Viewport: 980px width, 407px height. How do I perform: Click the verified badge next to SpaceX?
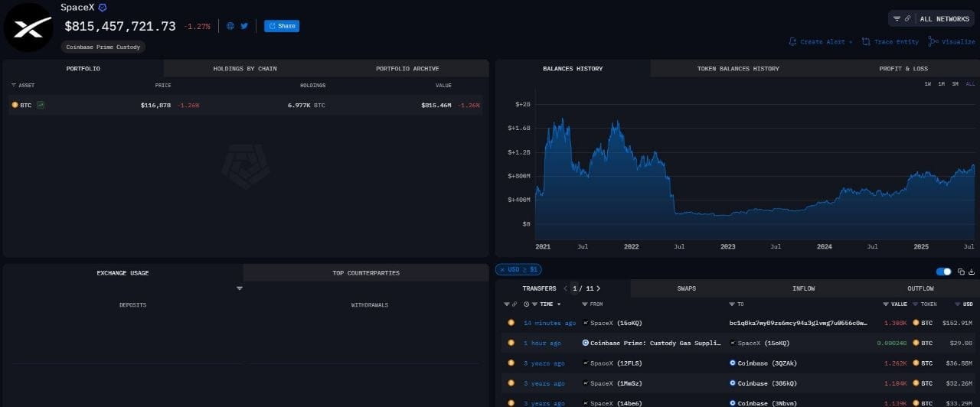(103, 7)
